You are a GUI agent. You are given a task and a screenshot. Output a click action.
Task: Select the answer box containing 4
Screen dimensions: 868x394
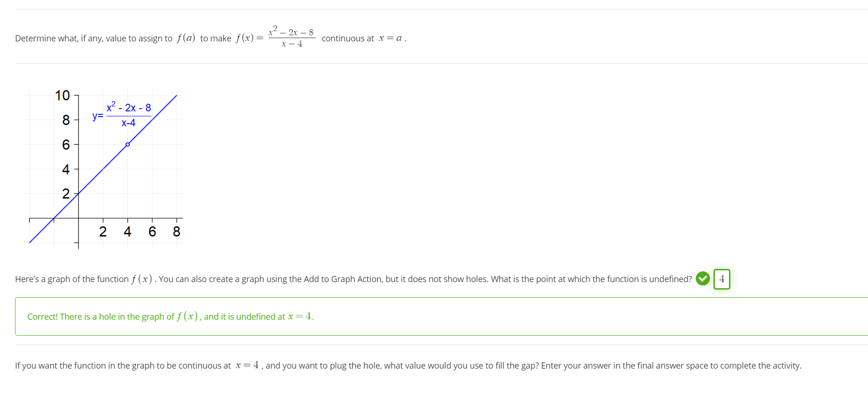coord(722,279)
